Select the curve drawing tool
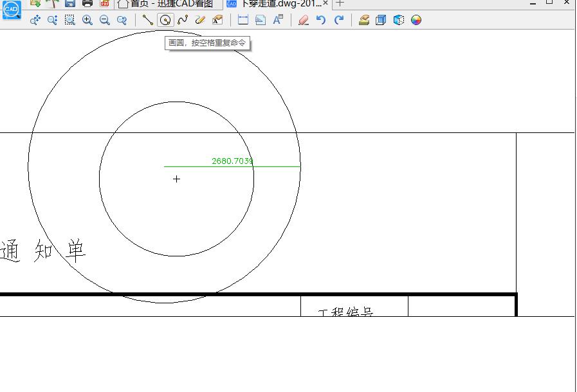Image resolution: width=577 pixels, height=392 pixels. point(183,20)
